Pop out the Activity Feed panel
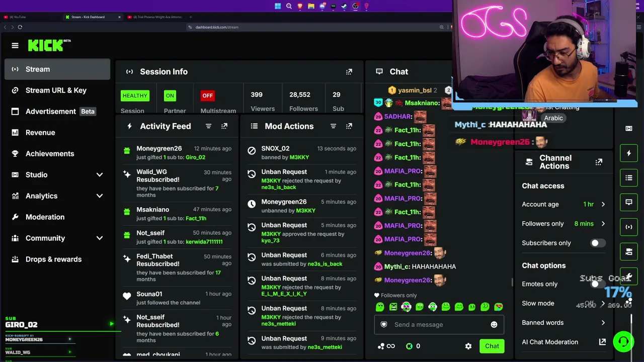The image size is (644, 362). click(224, 126)
